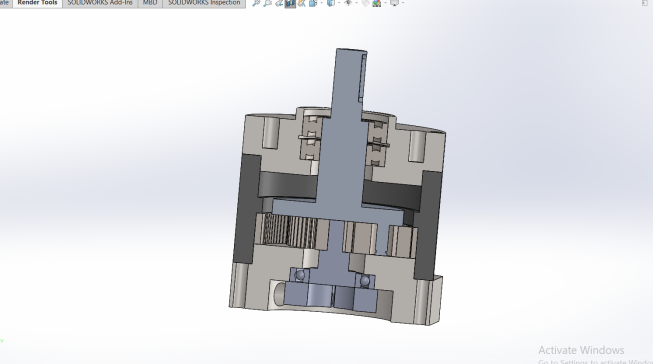Click the Dynamic Annotation Views icon
This screenshot has width=653, height=364.
[302, 3]
